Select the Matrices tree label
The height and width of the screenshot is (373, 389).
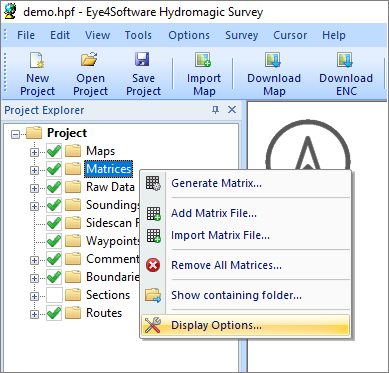tap(109, 169)
